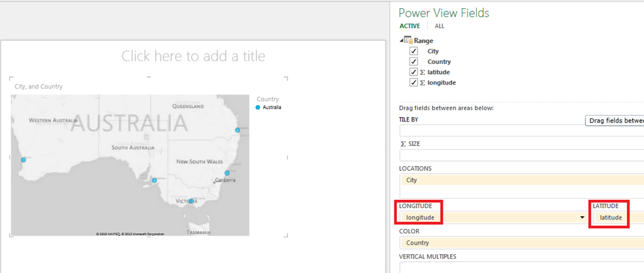Click the sigma icon beside latitude field

(x=422, y=72)
